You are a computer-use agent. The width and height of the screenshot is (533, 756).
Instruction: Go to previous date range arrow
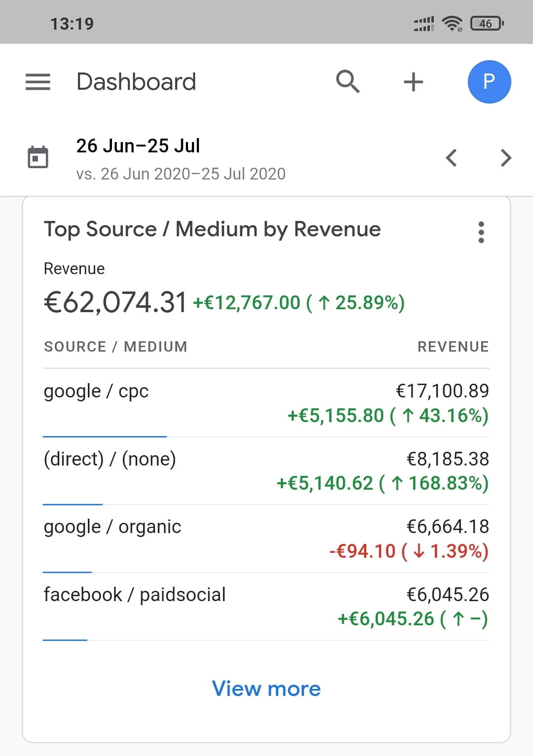451,158
